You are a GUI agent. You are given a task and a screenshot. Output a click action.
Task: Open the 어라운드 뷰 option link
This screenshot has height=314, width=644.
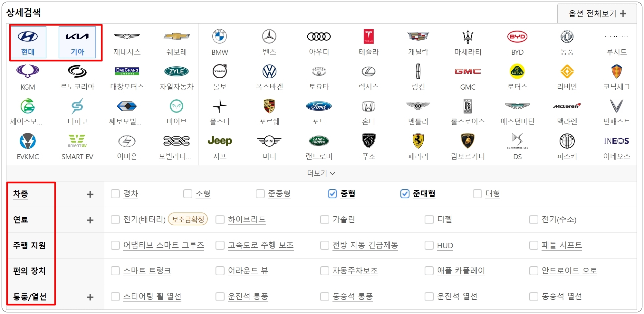click(x=248, y=271)
